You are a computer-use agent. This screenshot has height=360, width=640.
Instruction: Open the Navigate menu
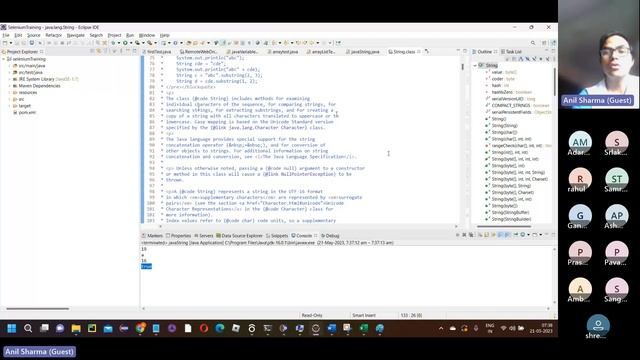pos(76,36)
